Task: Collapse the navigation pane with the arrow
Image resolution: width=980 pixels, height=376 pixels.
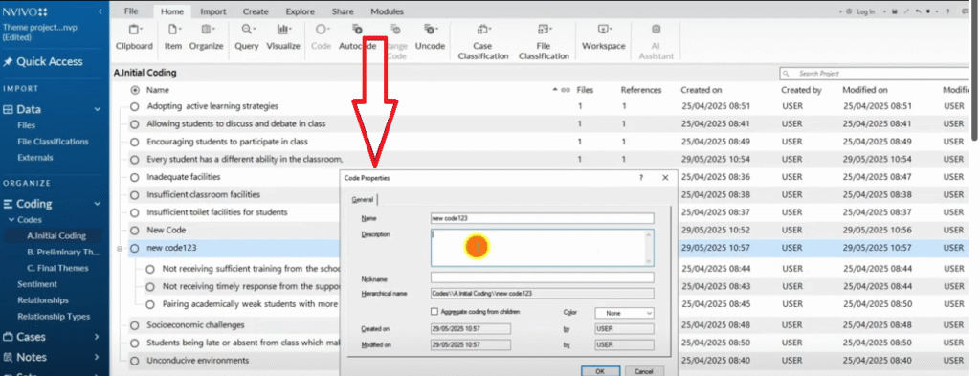Action: pyautogui.click(x=100, y=11)
